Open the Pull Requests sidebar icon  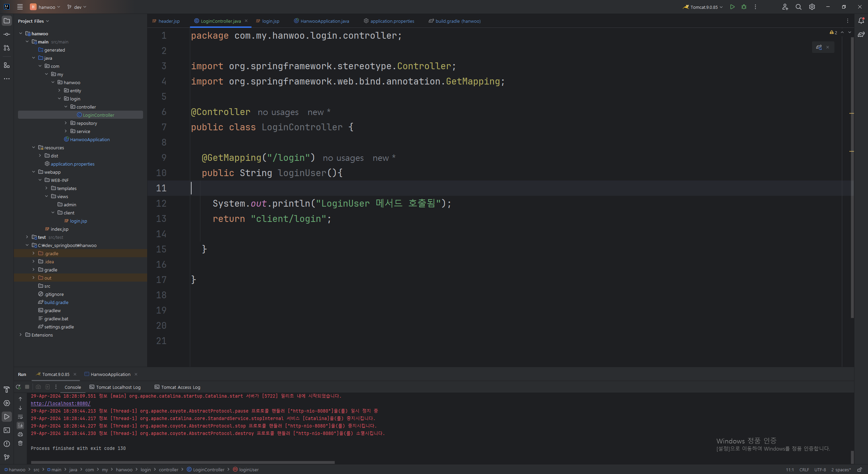[x=7, y=48]
